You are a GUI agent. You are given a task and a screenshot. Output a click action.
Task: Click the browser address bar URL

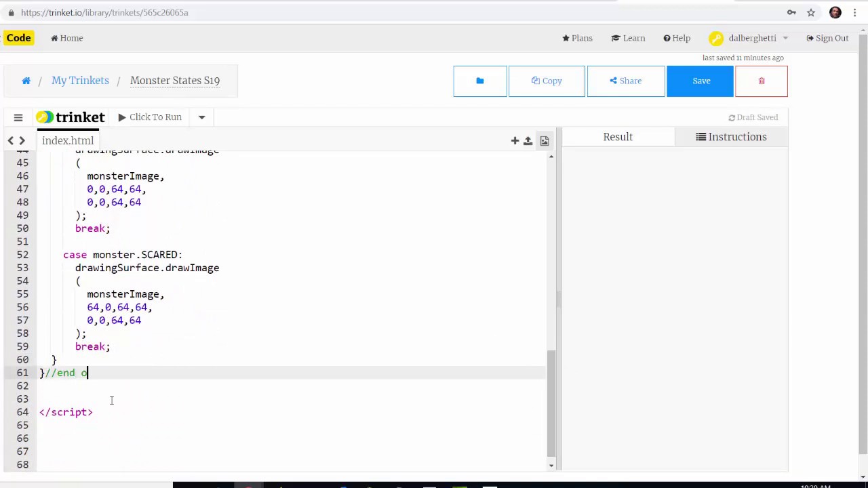click(x=104, y=13)
